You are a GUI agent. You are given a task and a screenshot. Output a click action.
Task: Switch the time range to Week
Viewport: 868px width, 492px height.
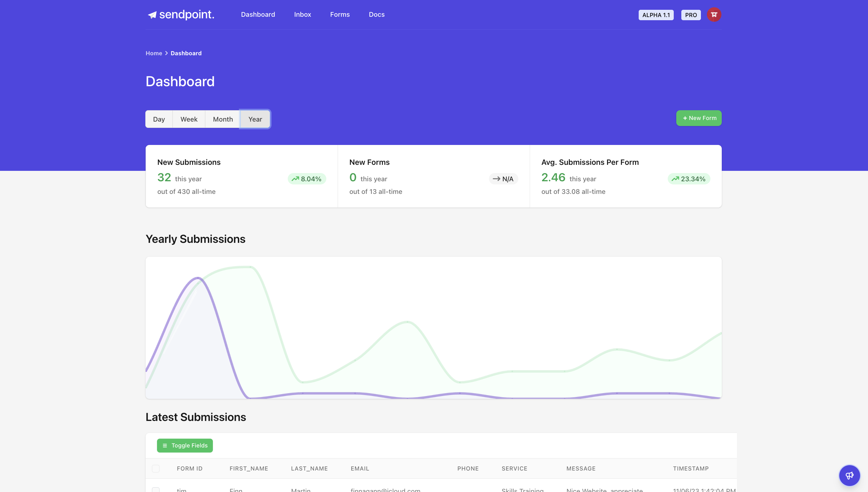[x=189, y=119]
